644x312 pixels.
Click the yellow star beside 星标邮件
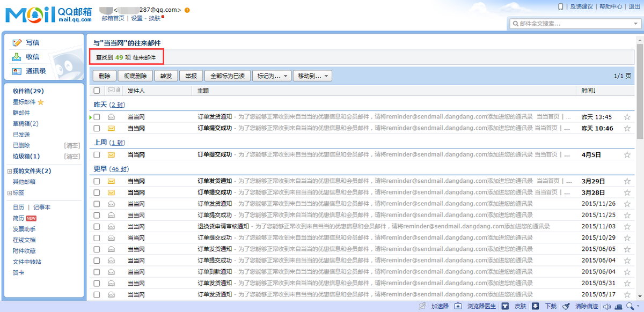pos(41,102)
